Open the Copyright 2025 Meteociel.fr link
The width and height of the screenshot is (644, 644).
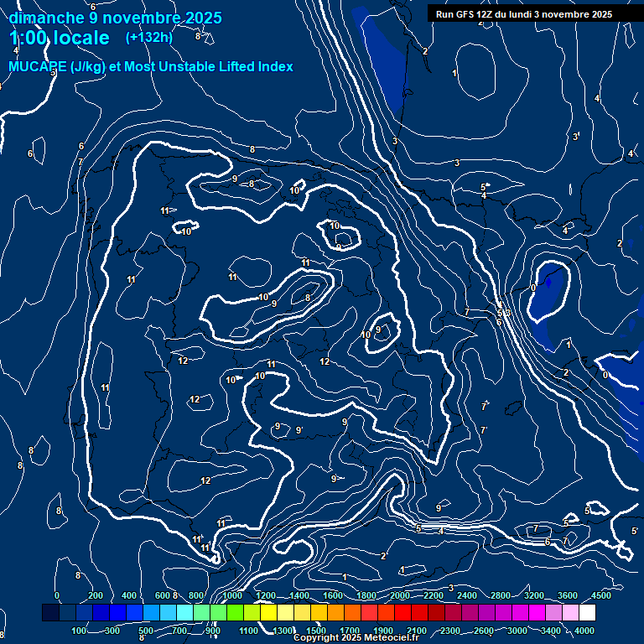pyautogui.click(x=356, y=638)
